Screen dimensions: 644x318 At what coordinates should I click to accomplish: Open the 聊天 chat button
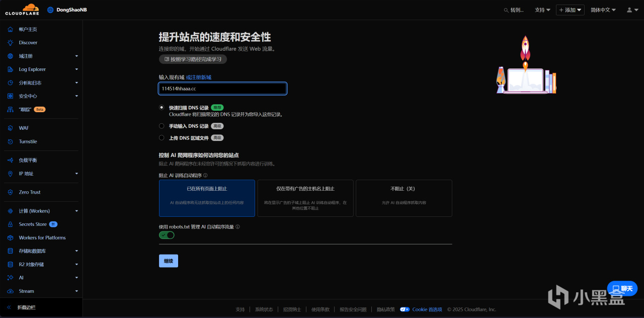[x=622, y=288]
